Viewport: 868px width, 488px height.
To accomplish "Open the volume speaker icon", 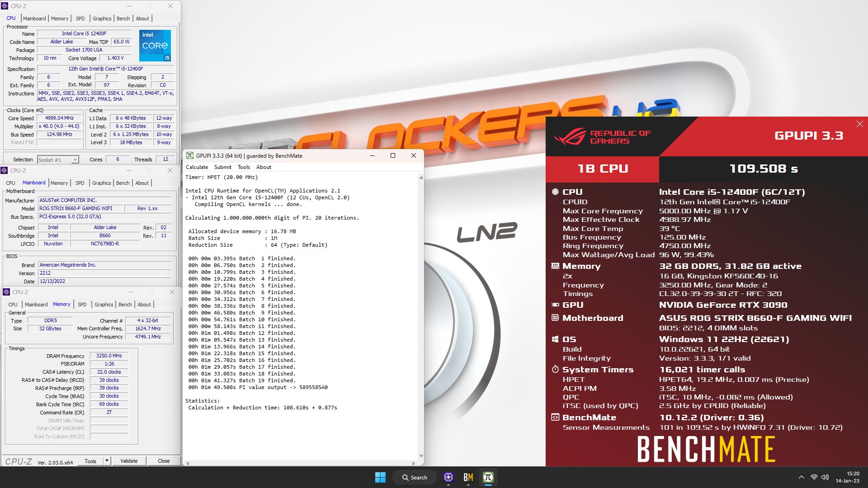I will (x=825, y=477).
